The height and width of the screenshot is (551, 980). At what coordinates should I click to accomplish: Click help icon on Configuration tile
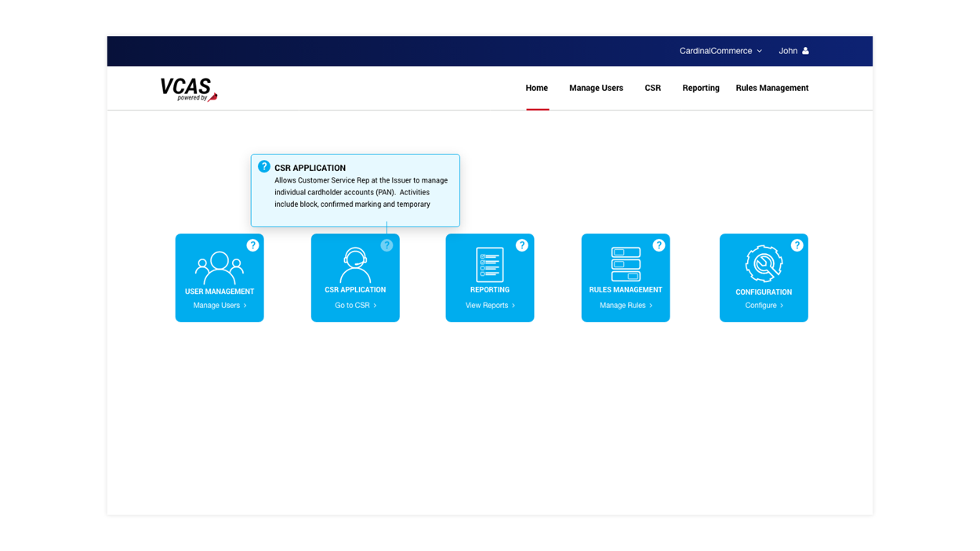[x=797, y=245]
